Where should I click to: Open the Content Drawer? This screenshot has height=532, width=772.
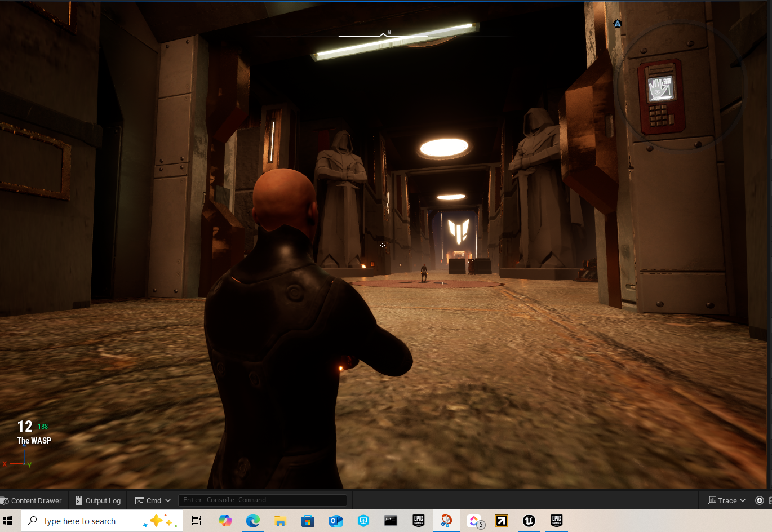pyautogui.click(x=32, y=500)
